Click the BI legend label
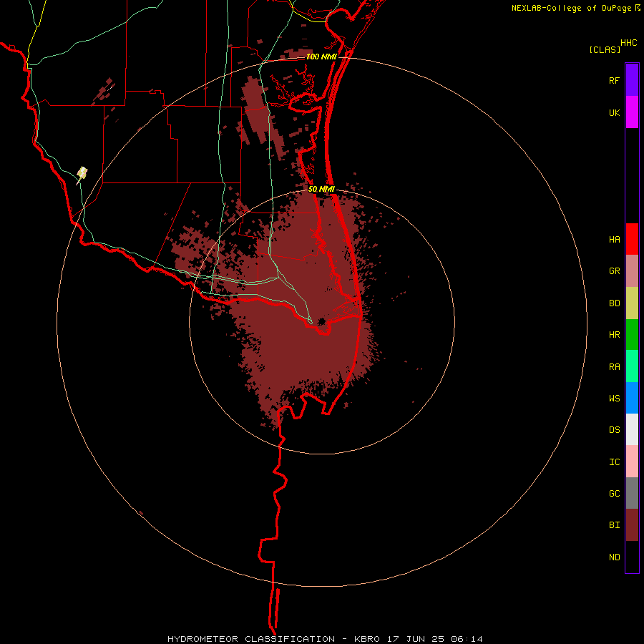The height and width of the screenshot is (644, 644). pos(614,525)
